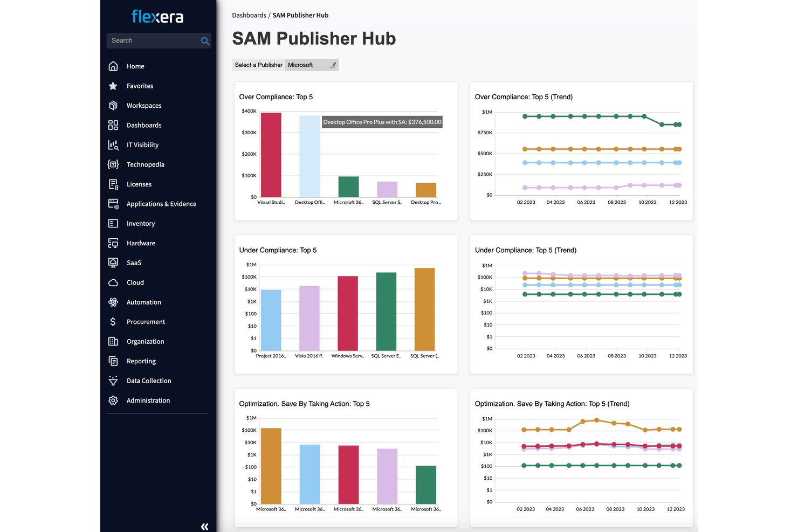Click the Procurement dollar icon
This screenshot has width=798, height=532.
coord(113,322)
